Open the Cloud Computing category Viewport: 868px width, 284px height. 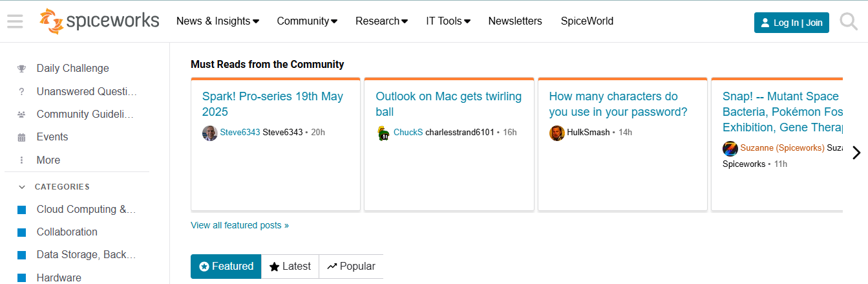pyautogui.click(x=87, y=210)
